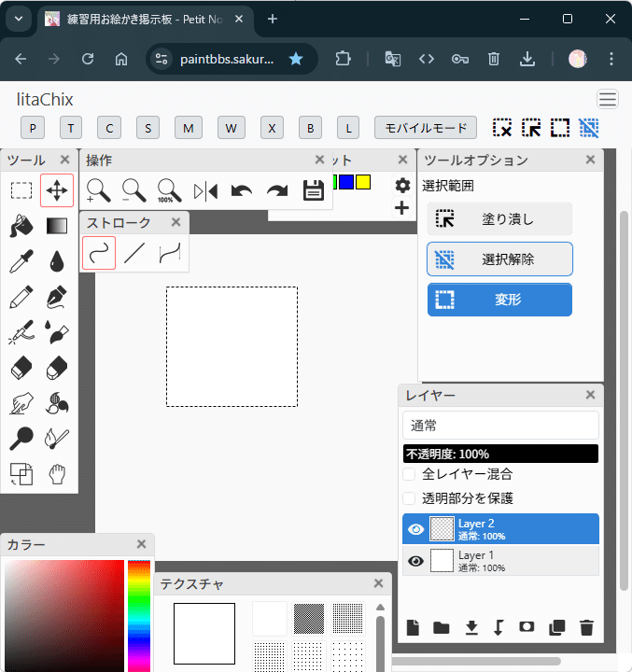Click the モバイルモード button

pyautogui.click(x=426, y=128)
